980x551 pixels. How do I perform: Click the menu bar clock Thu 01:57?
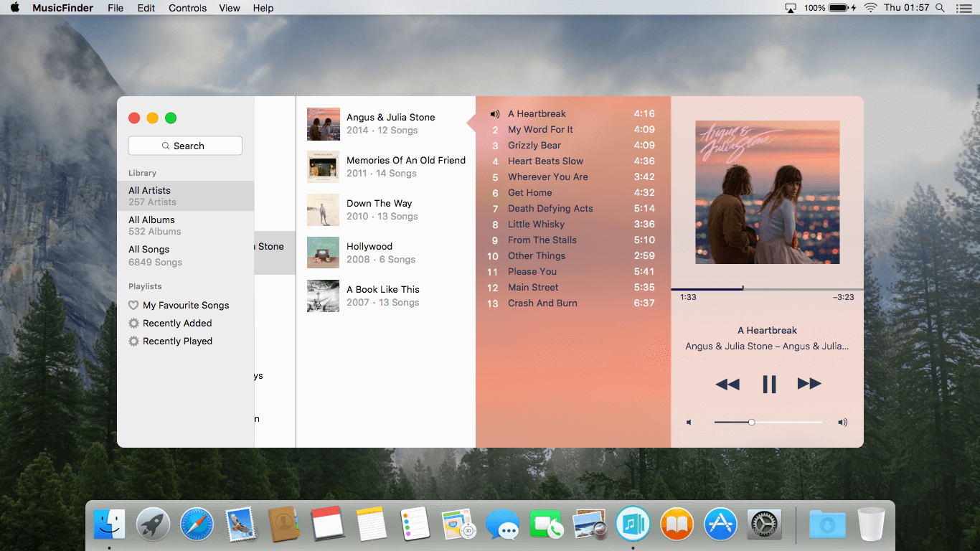906,8
